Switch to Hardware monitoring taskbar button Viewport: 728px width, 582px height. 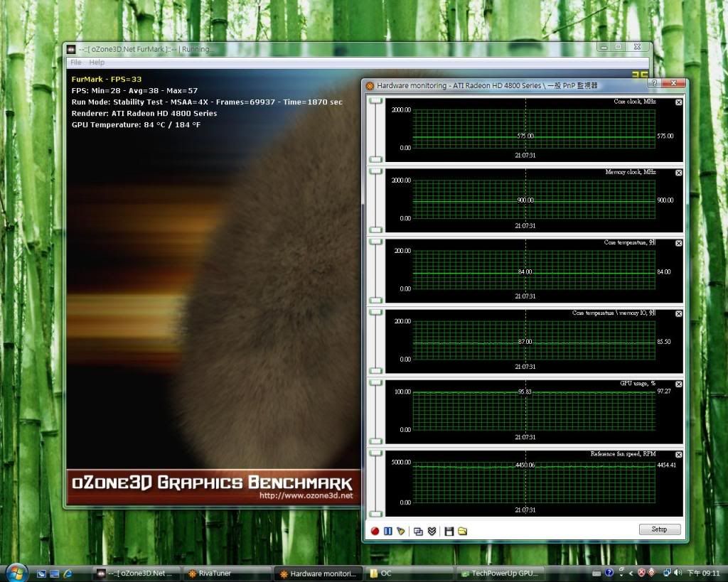coord(318,573)
